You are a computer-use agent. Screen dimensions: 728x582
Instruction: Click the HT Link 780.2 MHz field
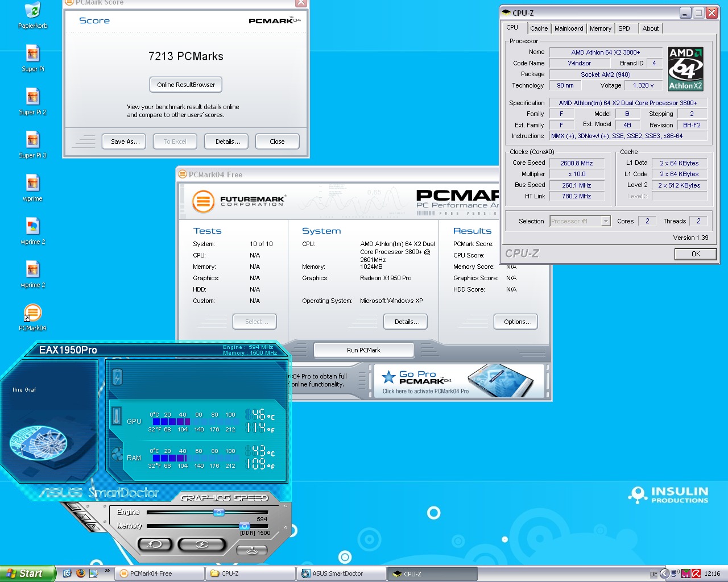pyautogui.click(x=577, y=196)
